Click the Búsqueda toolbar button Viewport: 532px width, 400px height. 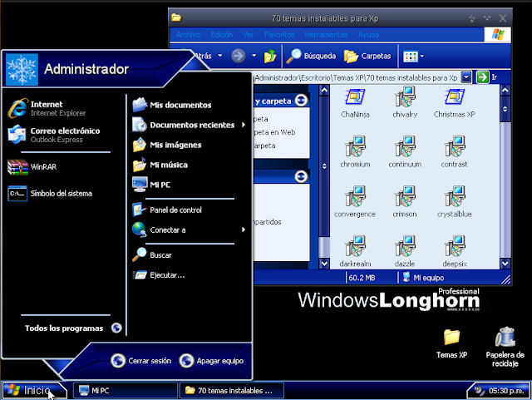click(x=311, y=56)
